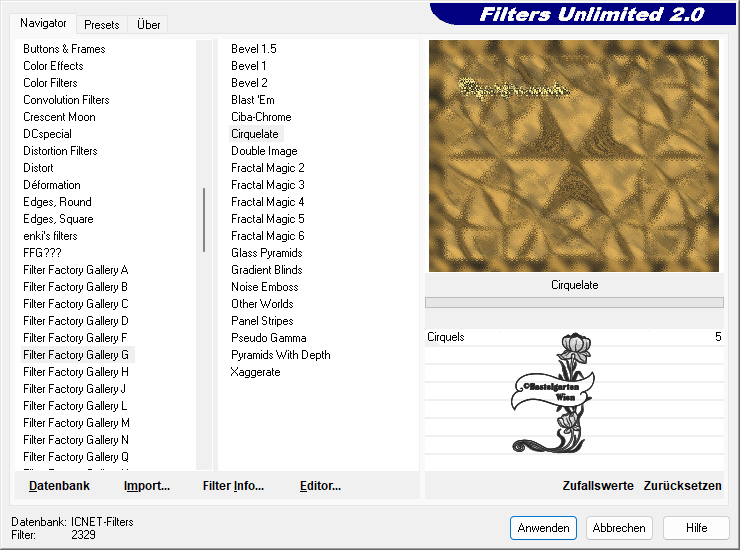Pick the Ciba-Chrome filter
740x550 pixels.
click(x=261, y=117)
